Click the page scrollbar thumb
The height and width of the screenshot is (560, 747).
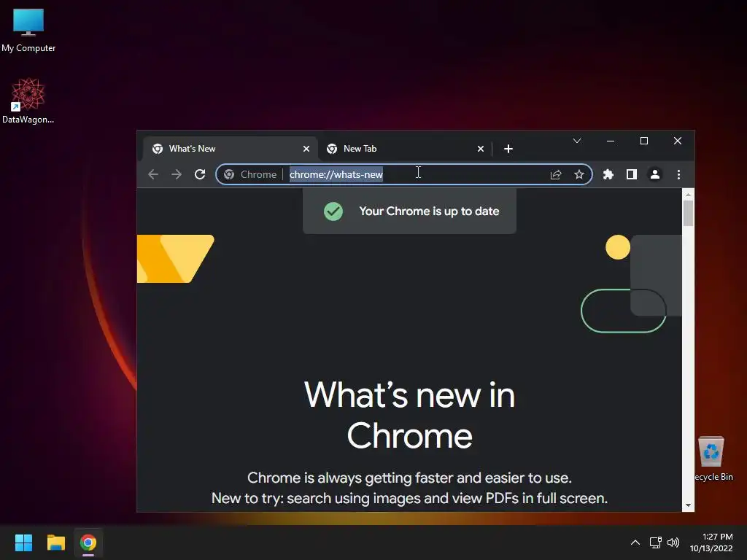689,214
